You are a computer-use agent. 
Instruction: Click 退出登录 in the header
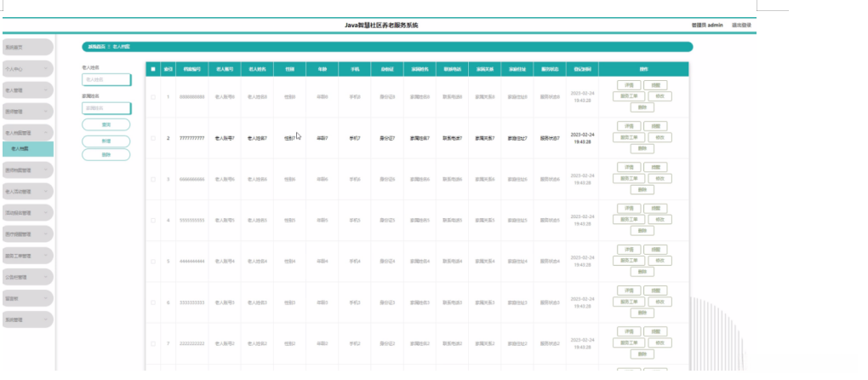[741, 25]
